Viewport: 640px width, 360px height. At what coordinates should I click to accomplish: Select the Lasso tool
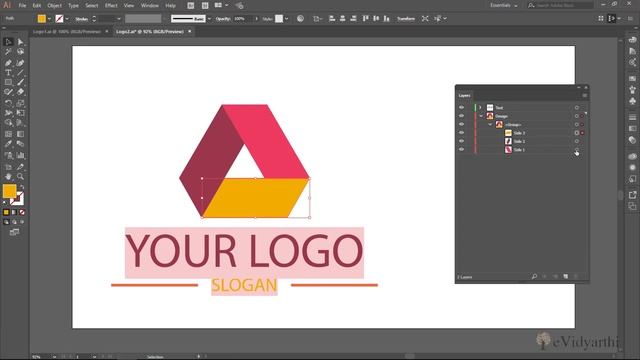(20, 52)
